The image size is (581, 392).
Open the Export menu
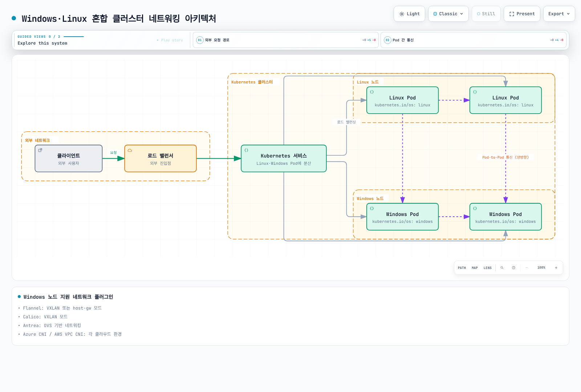tap(559, 14)
